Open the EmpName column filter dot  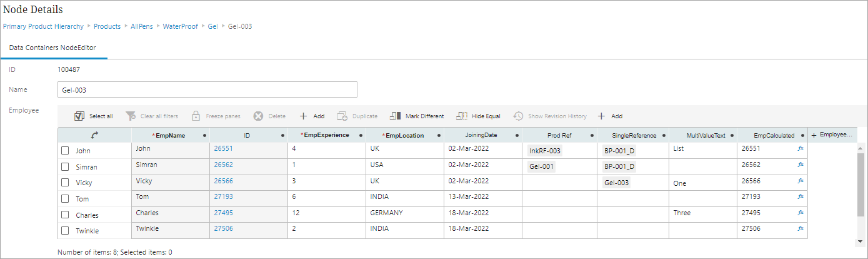pyautogui.click(x=204, y=135)
